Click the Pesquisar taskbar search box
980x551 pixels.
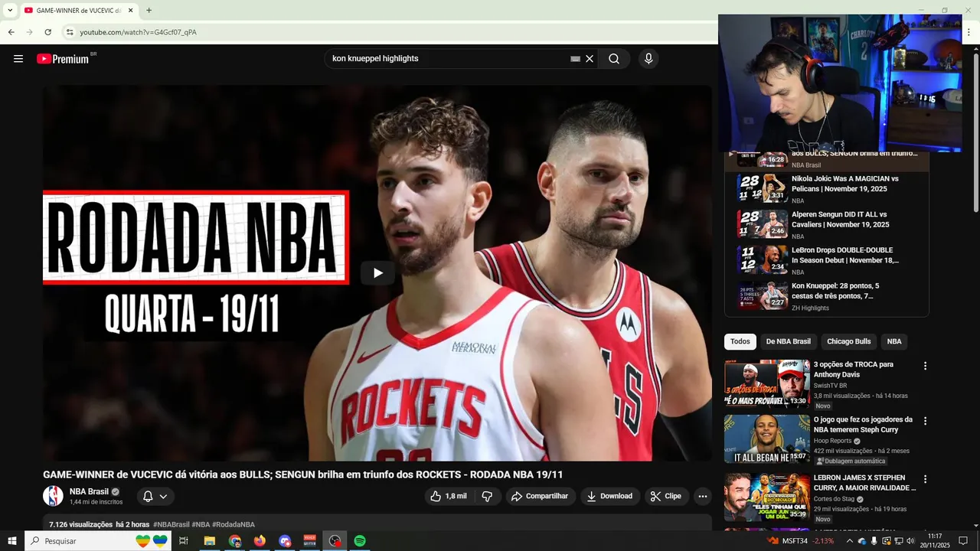tap(99, 541)
